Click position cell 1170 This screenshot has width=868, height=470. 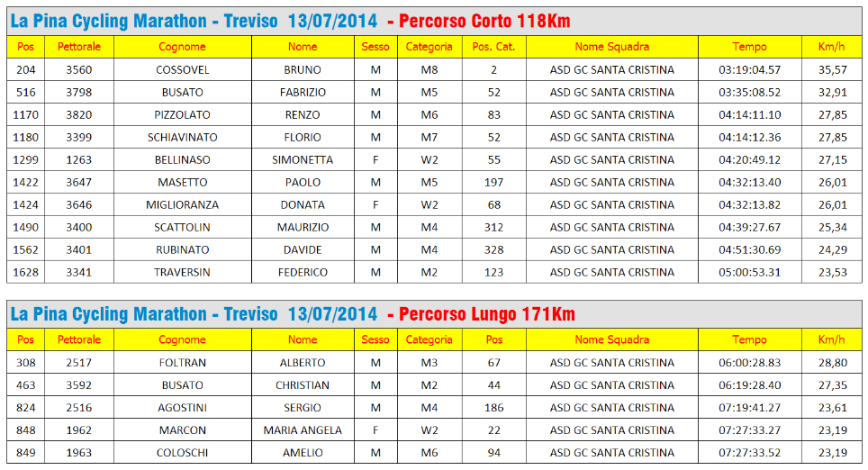(25, 115)
